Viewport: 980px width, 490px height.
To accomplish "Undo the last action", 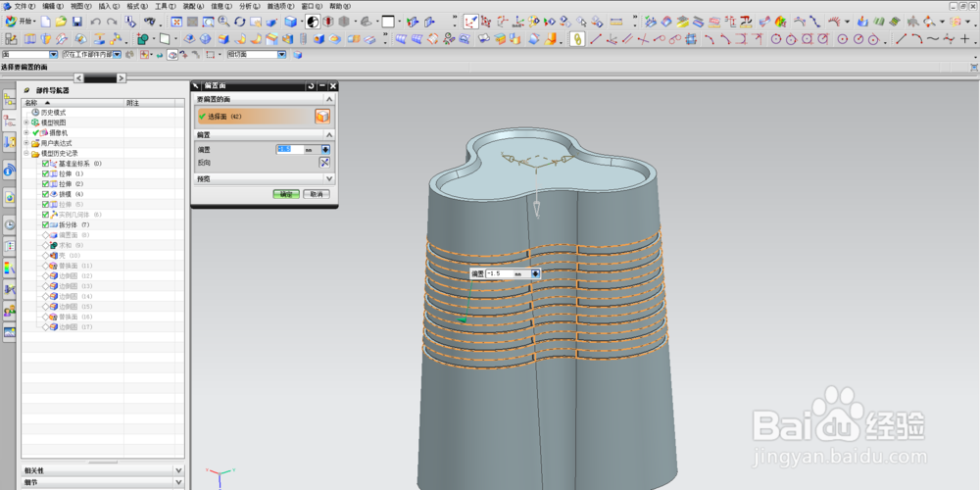I will (x=96, y=22).
